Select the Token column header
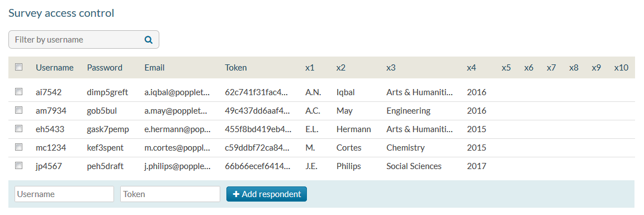Viewport: 644px width, 215px height. tap(236, 68)
